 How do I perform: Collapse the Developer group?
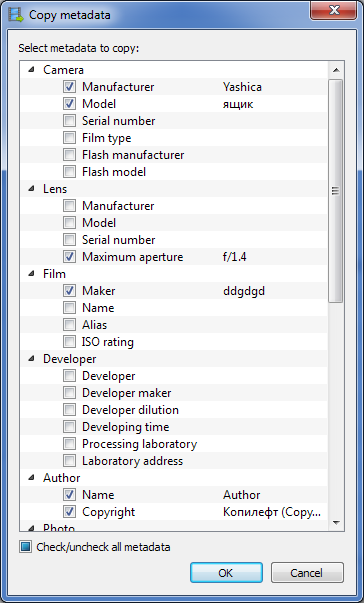pyautogui.click(x=32, y=358)
